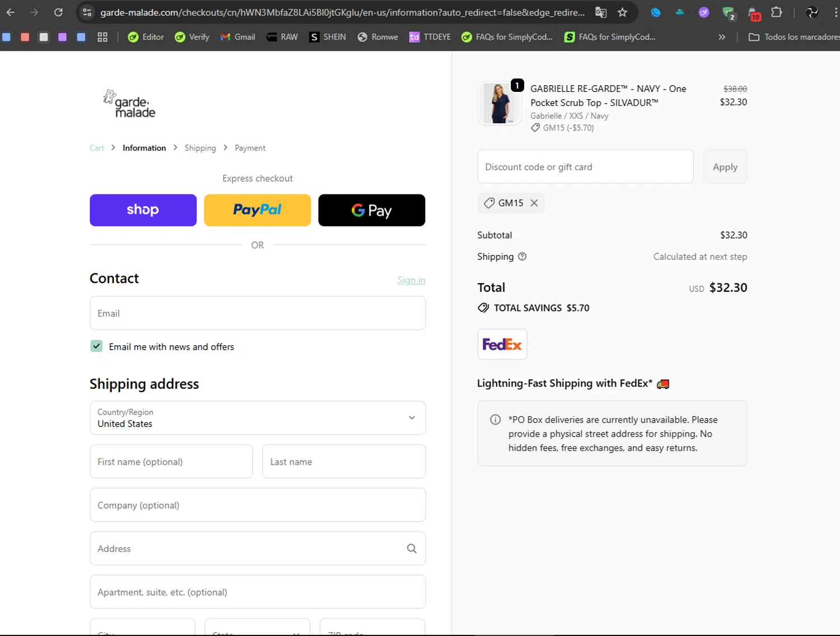Open the Verify bookmark
This screenshot has height=636, width=840.
coord(192,37)
